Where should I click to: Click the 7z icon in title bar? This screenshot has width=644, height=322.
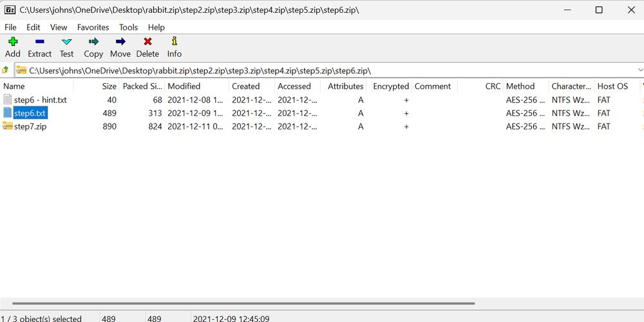click(x=10, y=10)
